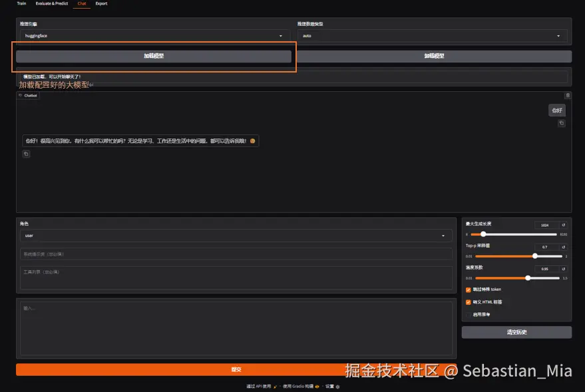Reset max generation length value icon
Viewport: 585px width, 392px height.
[563, 225]
